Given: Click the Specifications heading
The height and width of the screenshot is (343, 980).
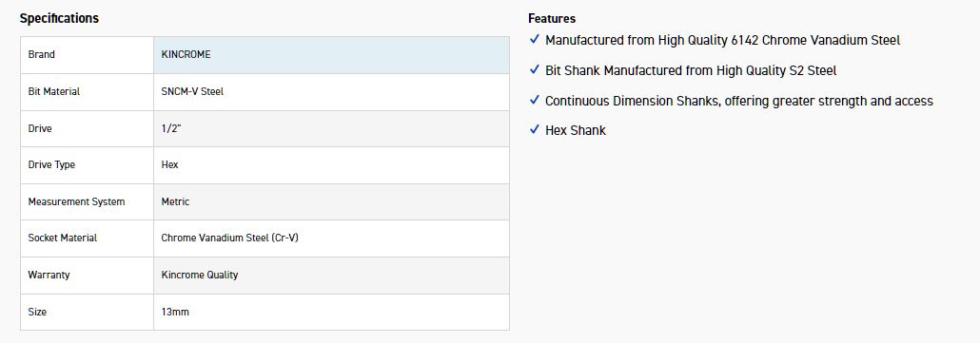Looking at the screenshot, I should click(x=59, y=18).
